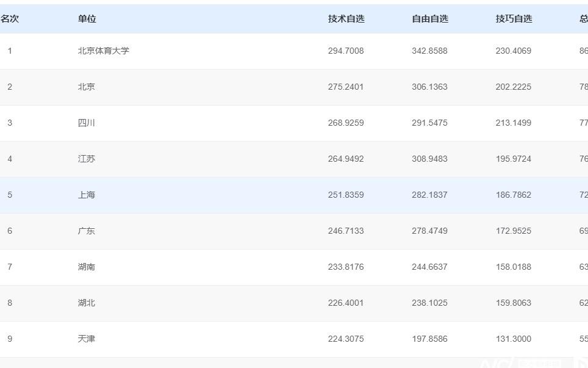
Task: Select the 湖北 team name
Action: click(x=86, y=303)
